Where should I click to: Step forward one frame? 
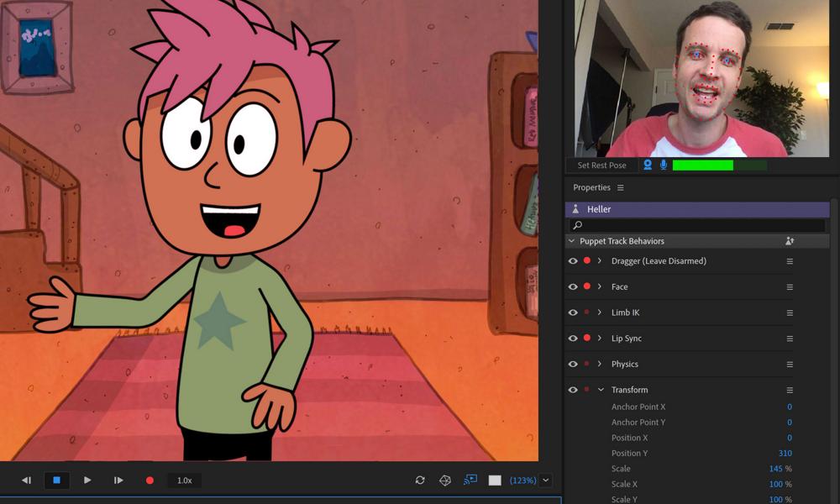(x=118, y=480)
